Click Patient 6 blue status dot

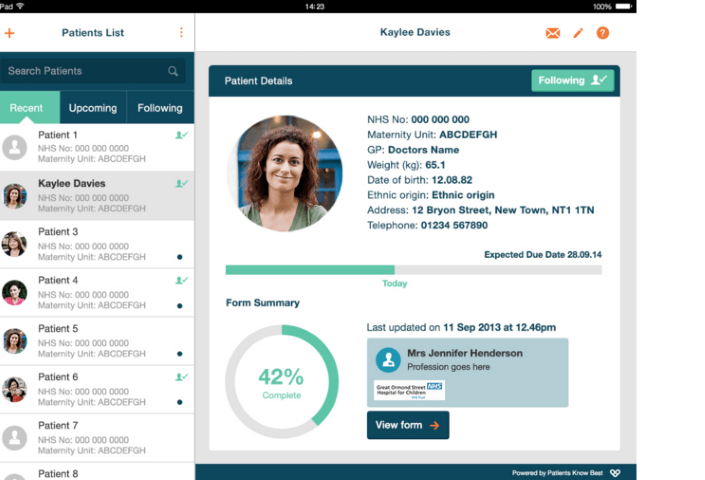click(180, 402)
